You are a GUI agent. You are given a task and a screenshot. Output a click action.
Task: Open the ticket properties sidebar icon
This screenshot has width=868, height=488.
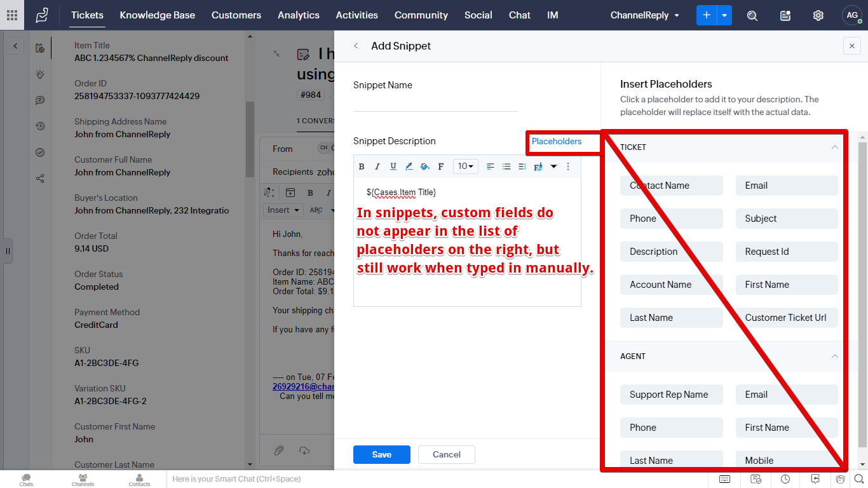tap(40, 48)
